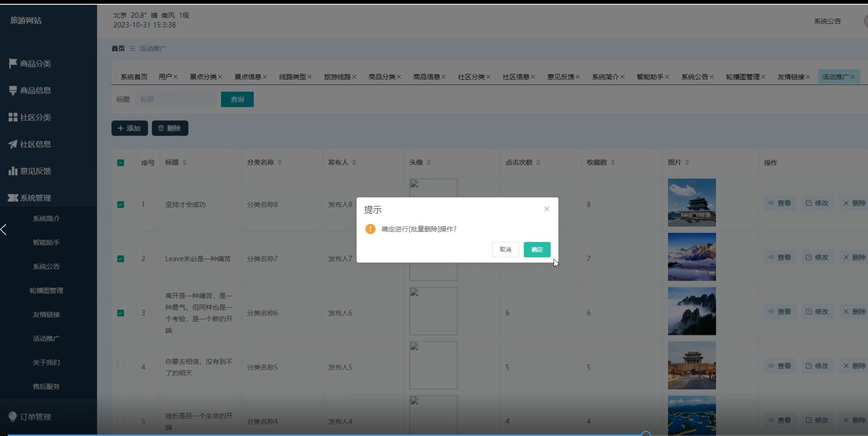Click the 查询 search button
The image size is (868, 436).
237,99
